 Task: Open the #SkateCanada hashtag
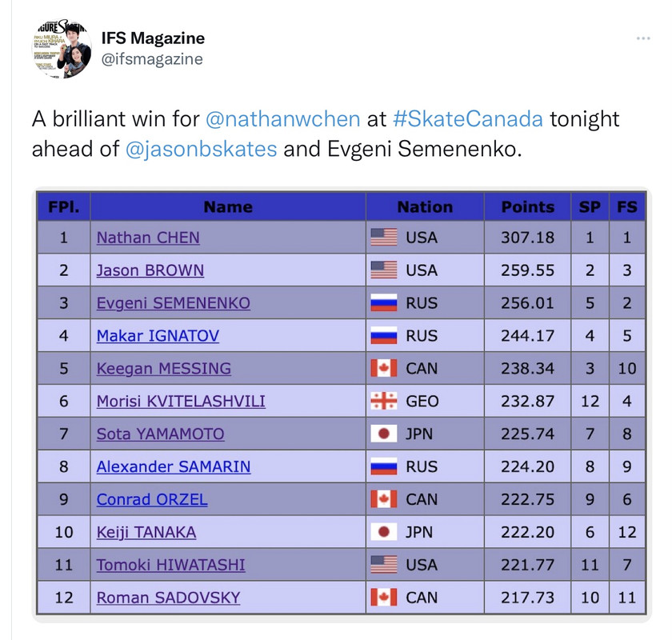tap(468, 119)
